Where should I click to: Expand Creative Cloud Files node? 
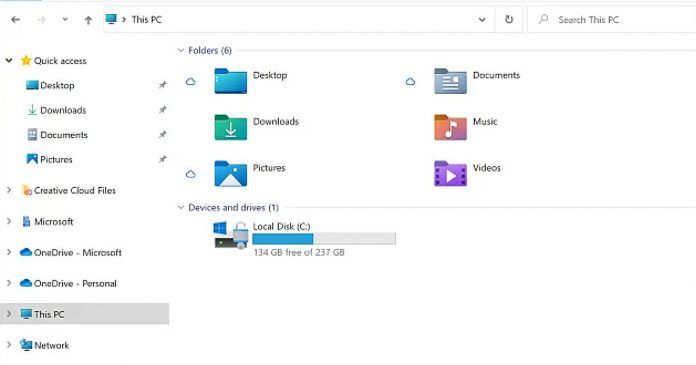[x=9, y=190]
